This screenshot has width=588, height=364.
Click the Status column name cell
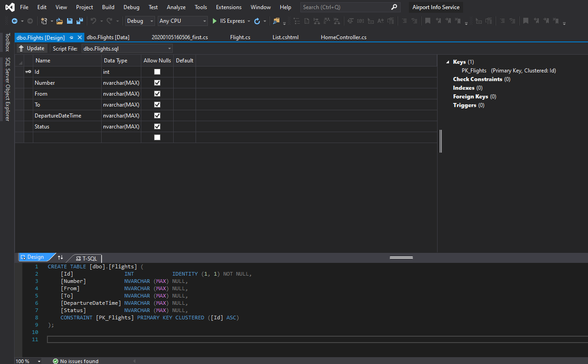tap(67, 127)
